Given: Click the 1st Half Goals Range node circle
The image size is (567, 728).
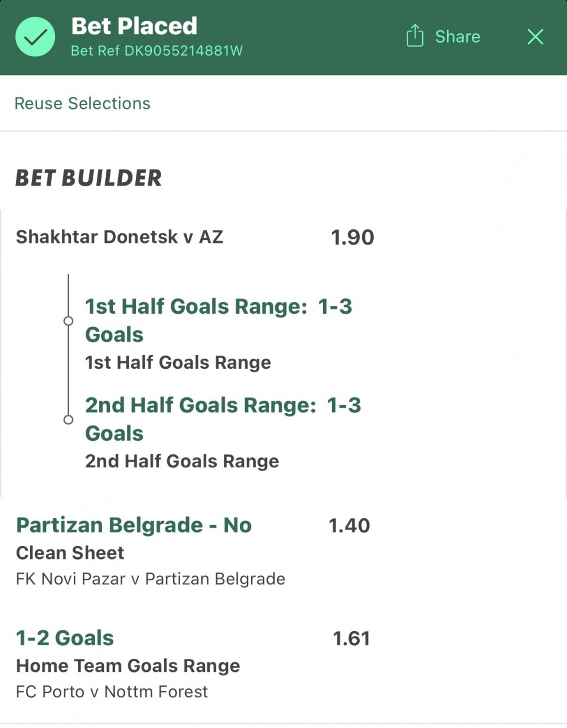Looking at the screenshot, I should 69,321.
